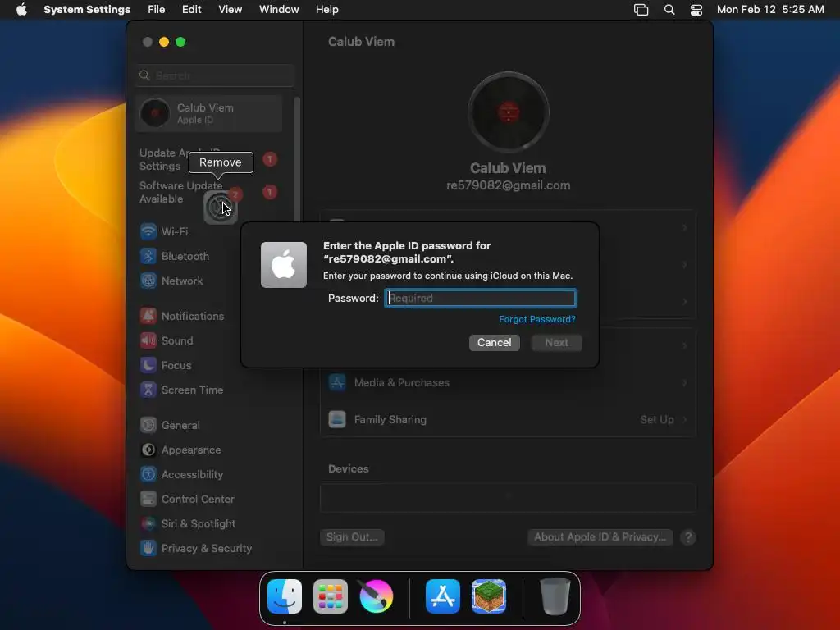The height and width of the screenshot is (630, 840).
Task: Click the sidebar Search field
Action: (x=215, y=75)
